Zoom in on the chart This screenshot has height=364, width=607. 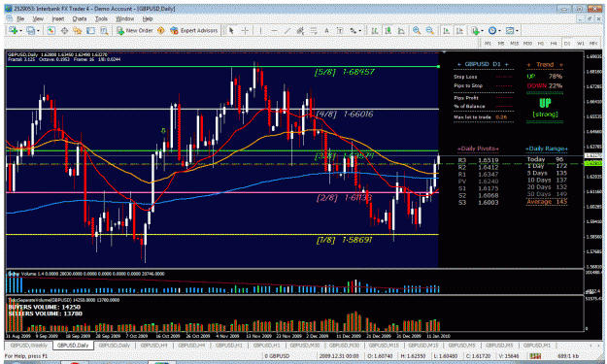[417, 30]
